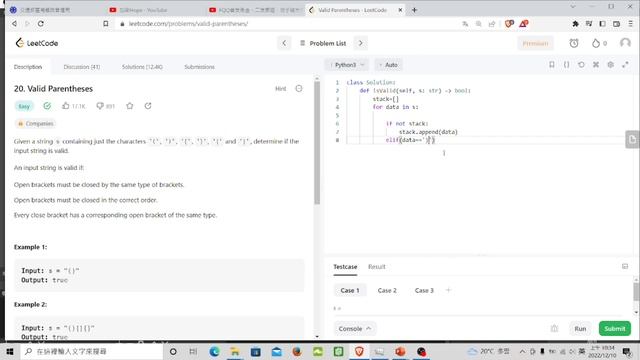The image size is (640, 360).
Task: Click the Windows taskbar search box
Action: 92,351
